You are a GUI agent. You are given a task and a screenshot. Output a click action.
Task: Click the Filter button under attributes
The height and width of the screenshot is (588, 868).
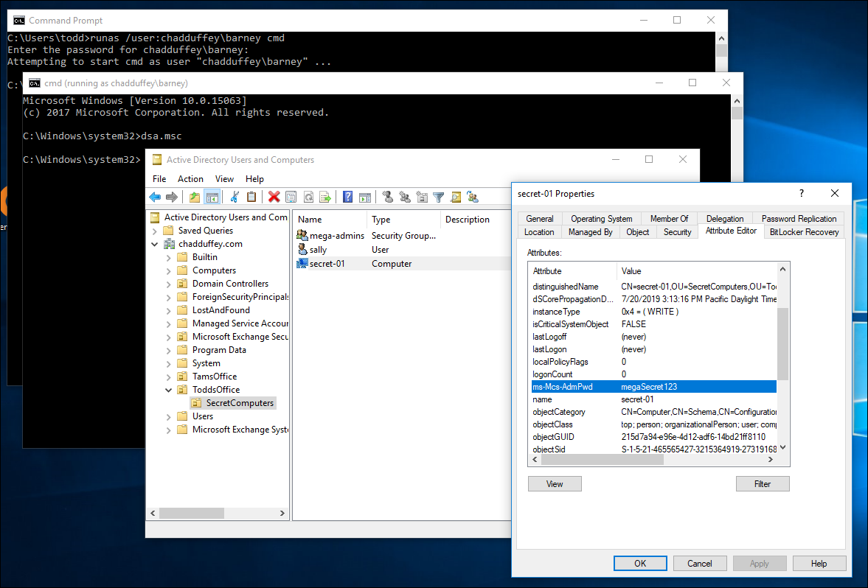763,484
